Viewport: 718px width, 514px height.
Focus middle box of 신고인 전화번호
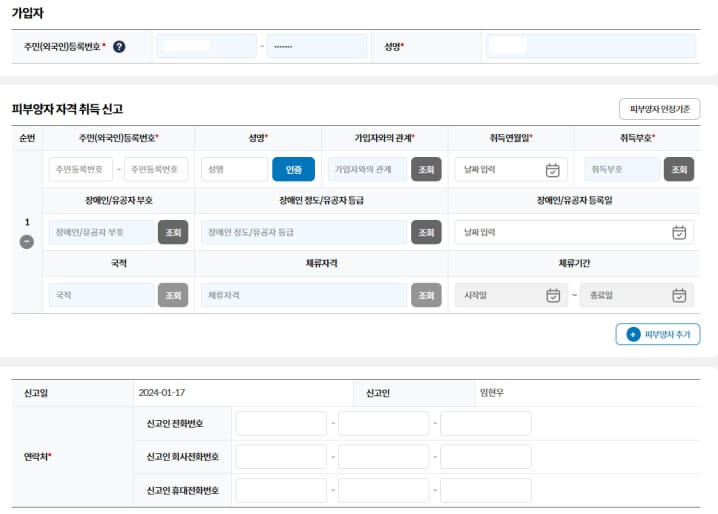tap(384, 423)
